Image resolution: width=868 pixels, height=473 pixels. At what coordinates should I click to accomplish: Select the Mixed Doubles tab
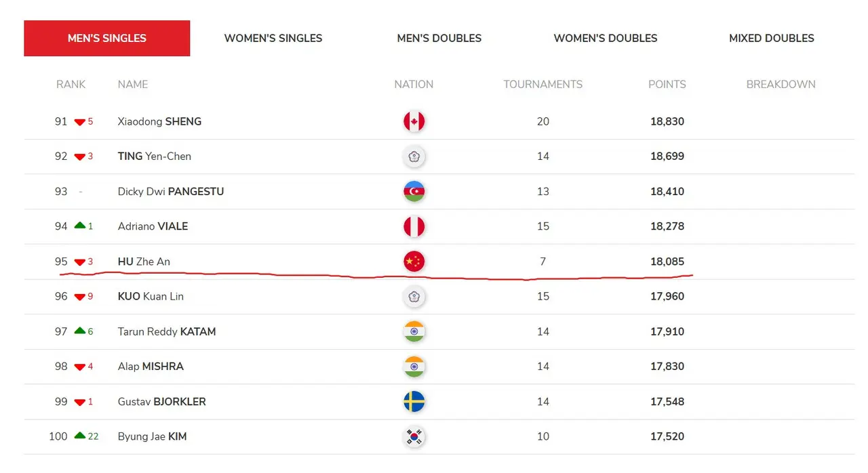click(x=772, y=38)
